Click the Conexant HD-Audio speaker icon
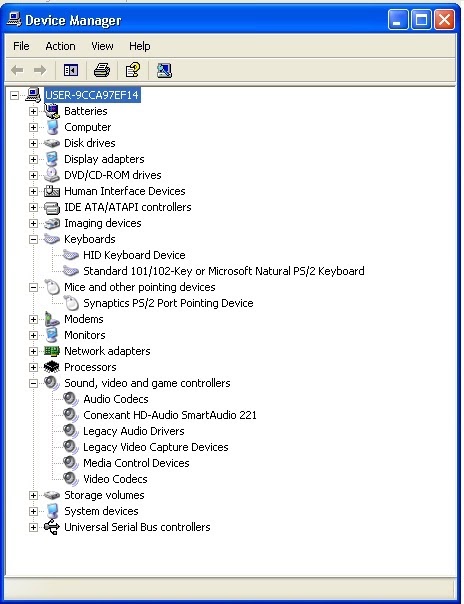Viewport: 464px width, 604px height. 71,415
